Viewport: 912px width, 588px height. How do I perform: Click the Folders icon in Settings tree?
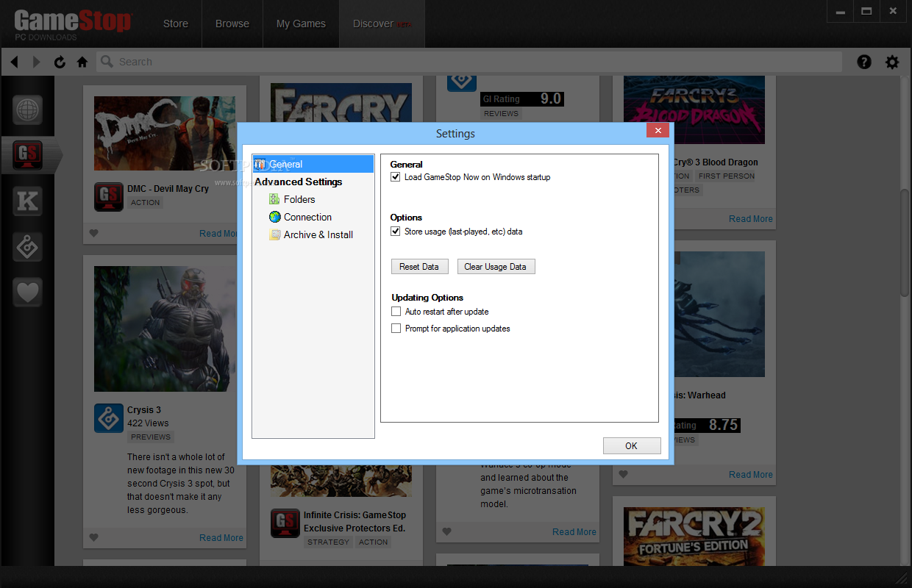pos(274,199)
